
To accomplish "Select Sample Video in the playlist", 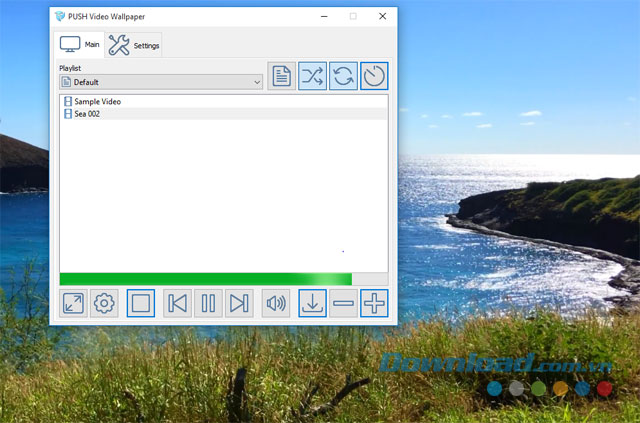I will point(97,101).
